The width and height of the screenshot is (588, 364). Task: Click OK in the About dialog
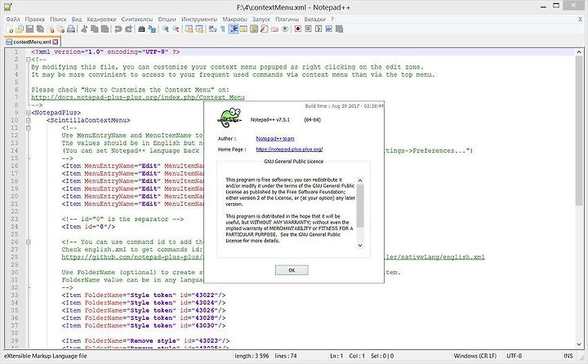coord(292,270)
